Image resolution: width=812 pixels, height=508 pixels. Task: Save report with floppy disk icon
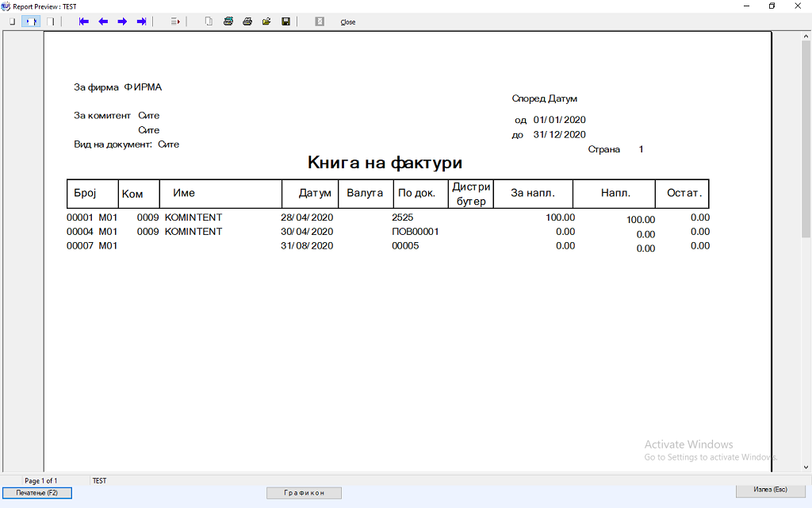(x=285, y=21)
